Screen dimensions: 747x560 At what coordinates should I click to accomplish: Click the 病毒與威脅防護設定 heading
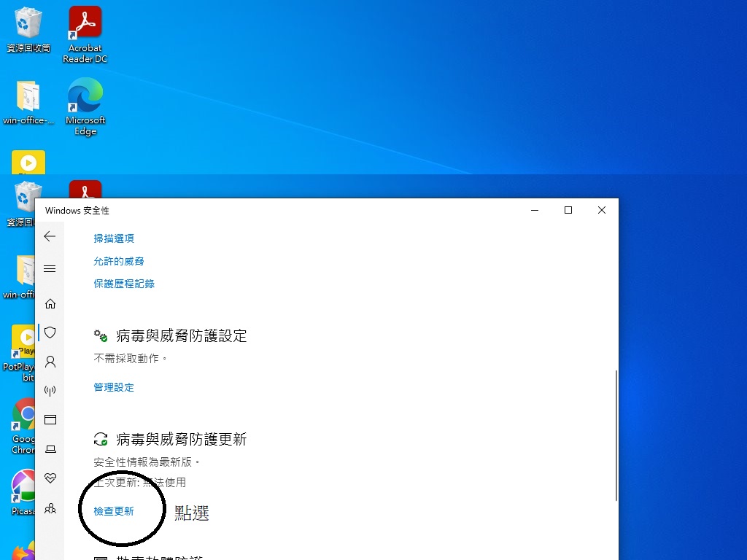click(x=182, y=335)
